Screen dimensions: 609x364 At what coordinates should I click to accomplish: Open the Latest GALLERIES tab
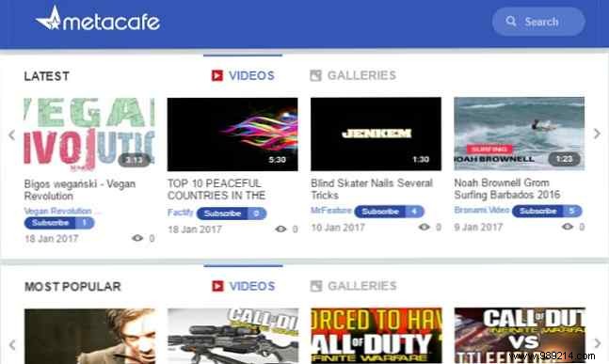(353, 75)
